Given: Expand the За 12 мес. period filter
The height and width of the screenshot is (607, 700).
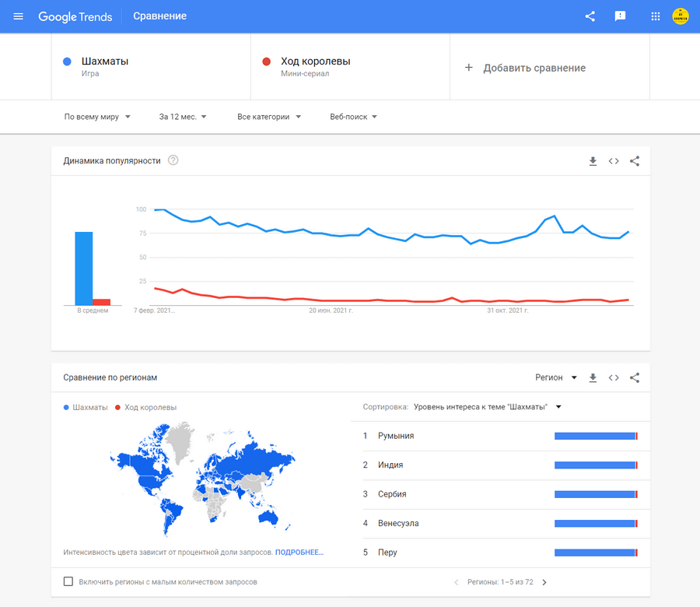Looking at the screenshot, I should tap(183, 117).
